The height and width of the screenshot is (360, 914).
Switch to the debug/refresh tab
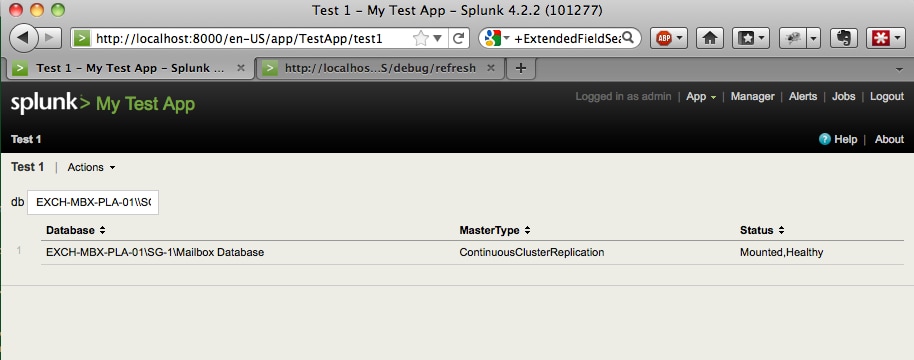(380, 68)
